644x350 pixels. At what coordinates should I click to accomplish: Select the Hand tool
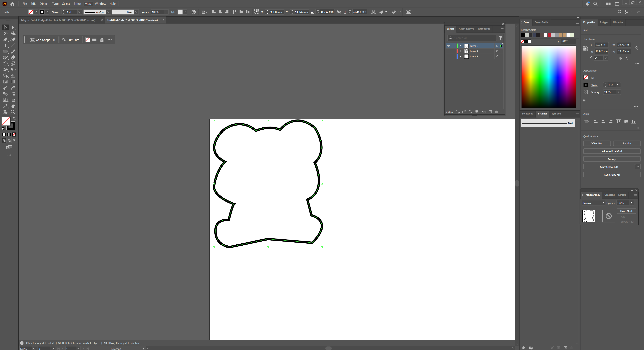tap(13, 106)
